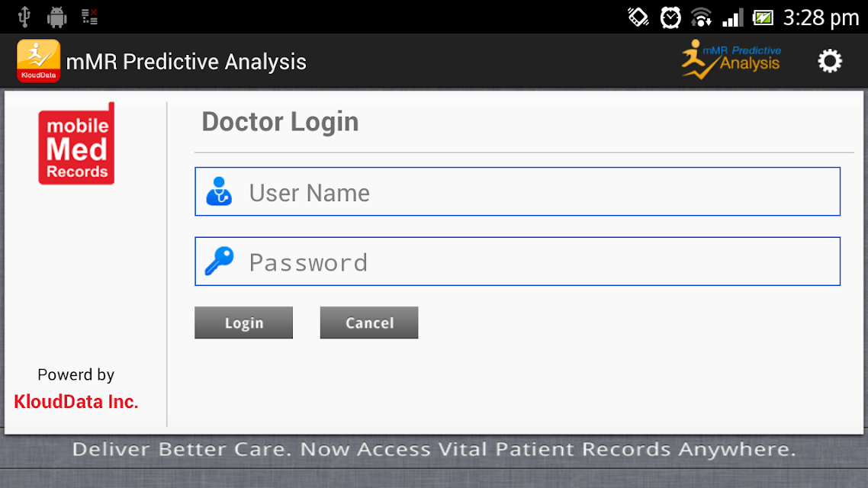
Task: Tap the Android debug icon
Action: [57, 17]
